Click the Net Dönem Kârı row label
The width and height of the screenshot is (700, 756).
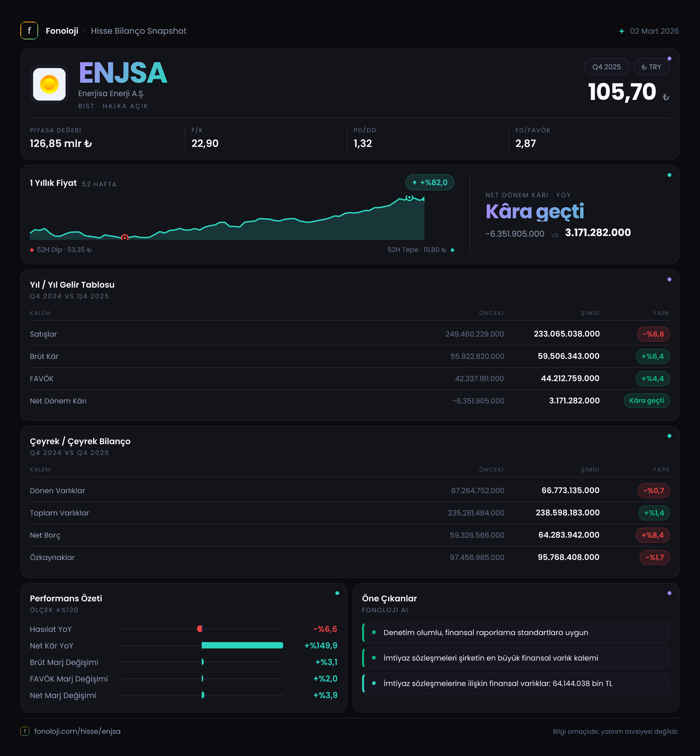58,401
